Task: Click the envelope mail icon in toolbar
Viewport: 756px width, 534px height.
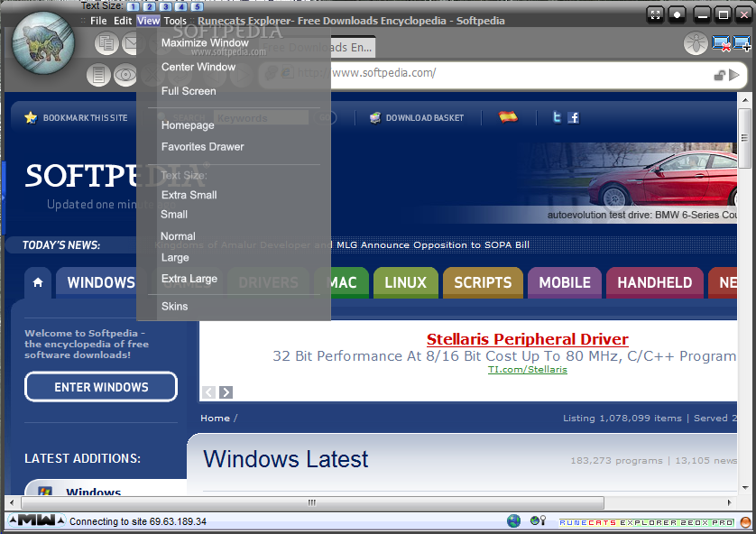Action: (x=130, y=43)
